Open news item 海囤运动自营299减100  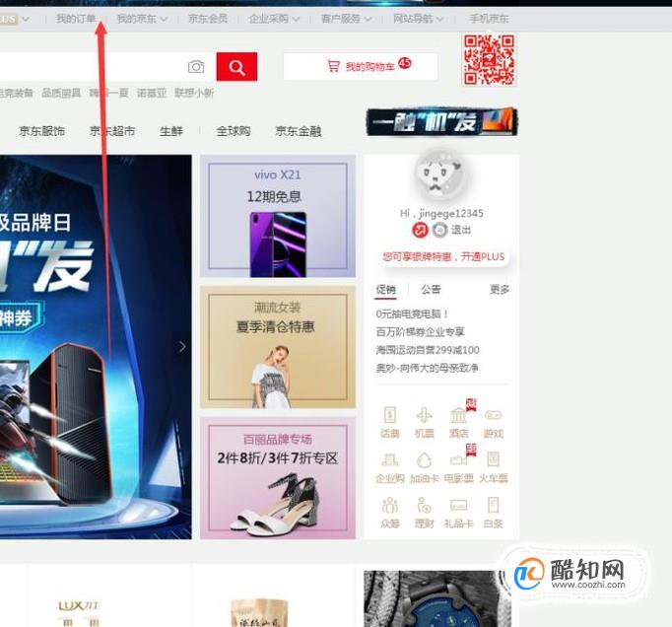coord(428,350)
